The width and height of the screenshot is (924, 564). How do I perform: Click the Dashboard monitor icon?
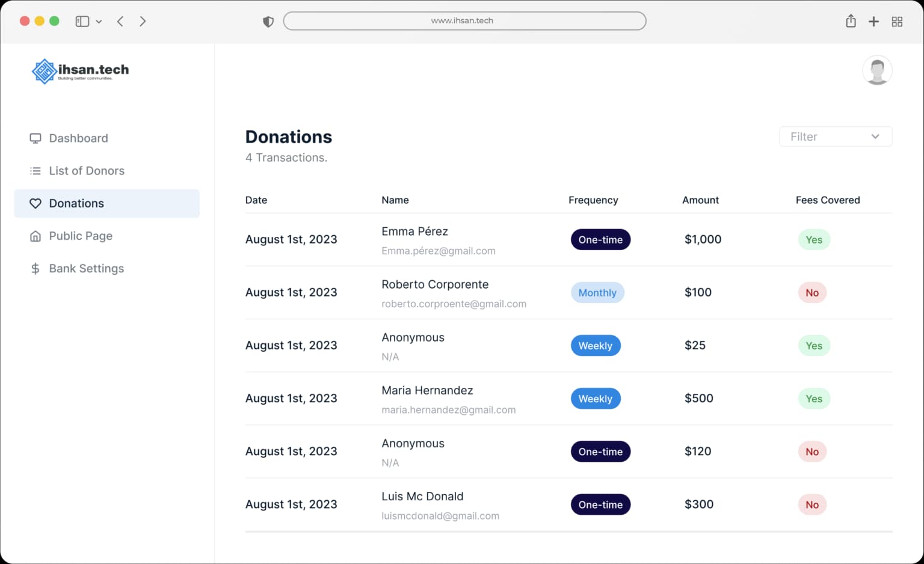(x=35, y=138)
